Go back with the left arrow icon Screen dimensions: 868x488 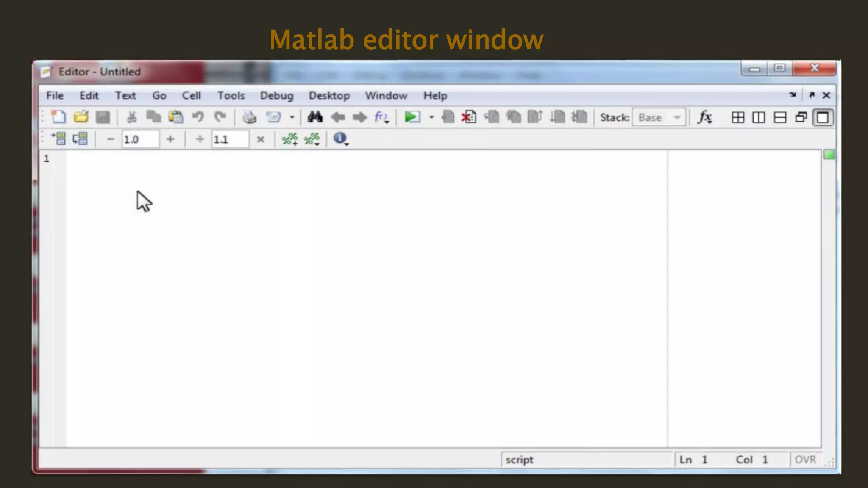[x=338, y=117]
